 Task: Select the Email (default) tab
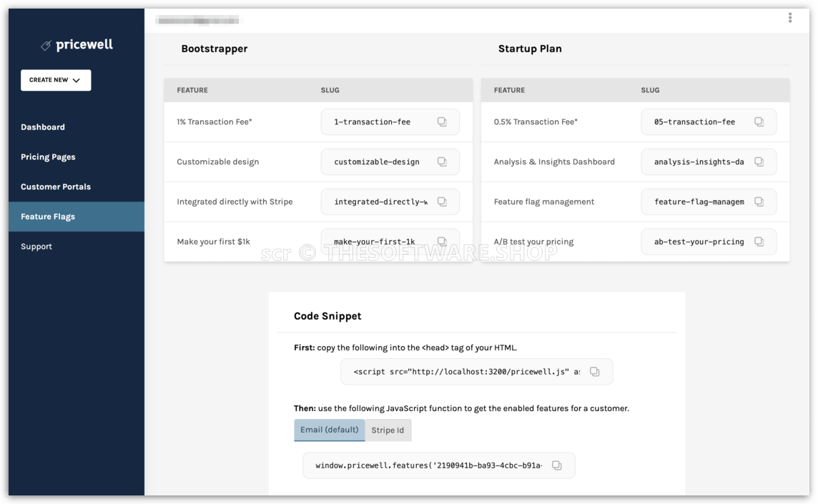(x=329, y=430)
